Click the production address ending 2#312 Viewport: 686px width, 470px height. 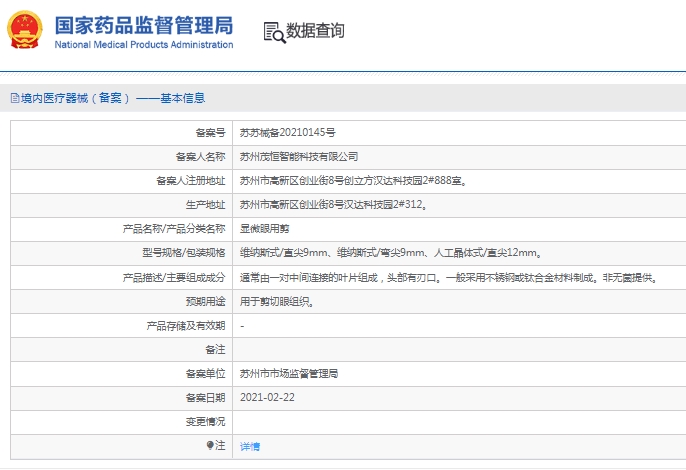333,205
